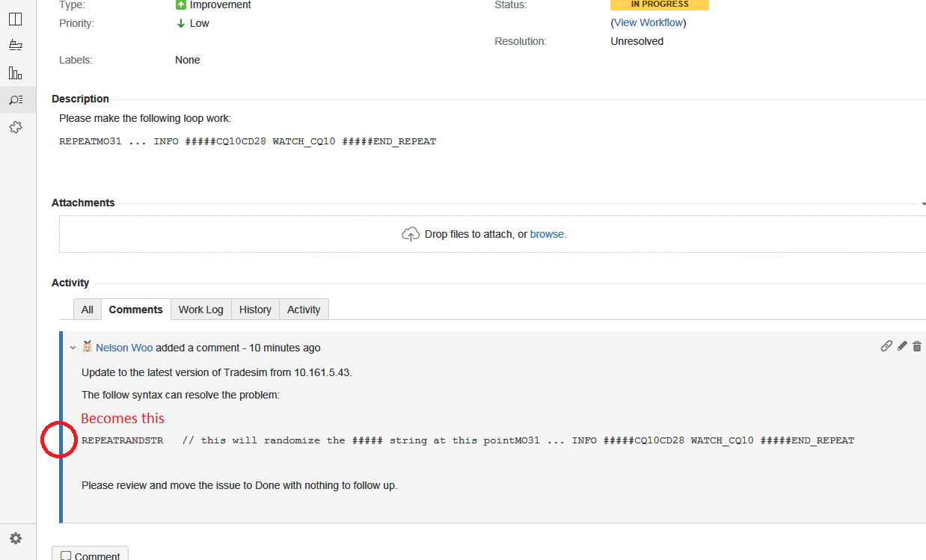Click the '10 minutes ago' timestamp
This screenshot has width=926, height=560.
pyautogui.click(x=285, y=348)
